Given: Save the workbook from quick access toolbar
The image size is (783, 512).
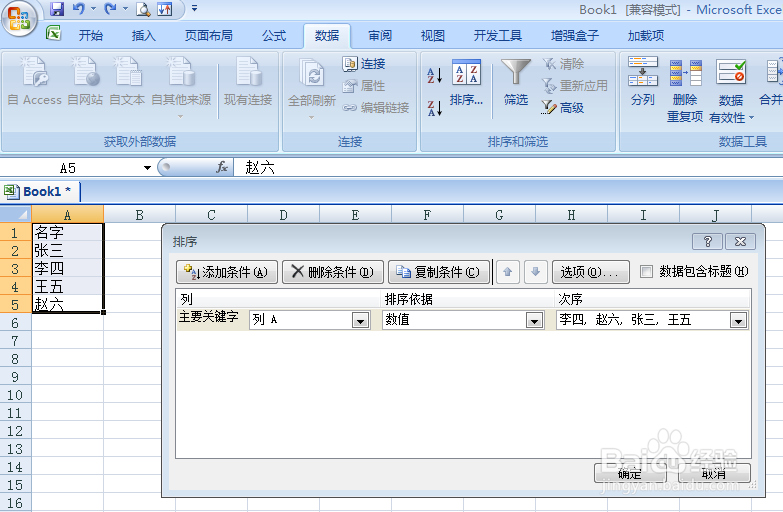Looking at the screenshot, I should point(57,9).
